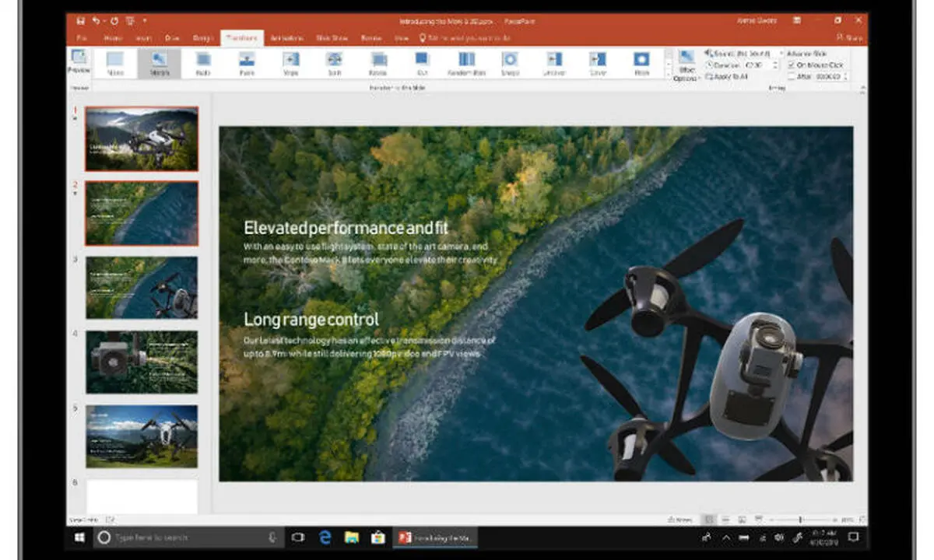Apply the Shape transition

pos(510,64)
